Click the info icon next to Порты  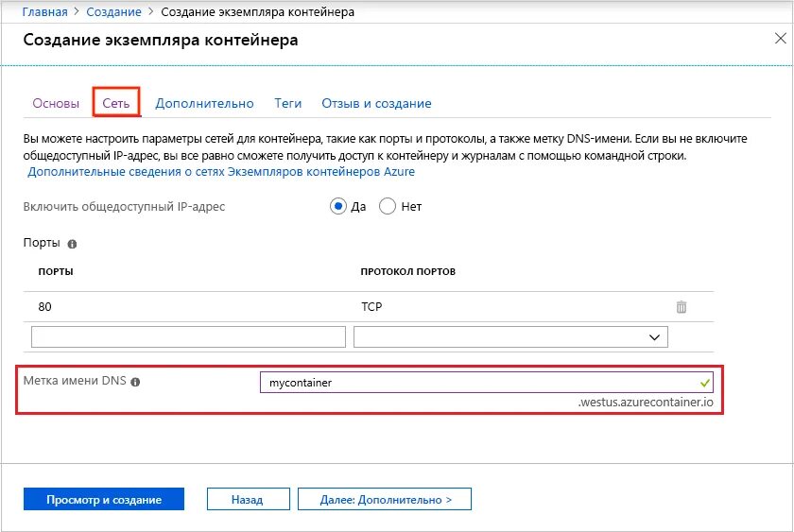click(x=73, y=244)
